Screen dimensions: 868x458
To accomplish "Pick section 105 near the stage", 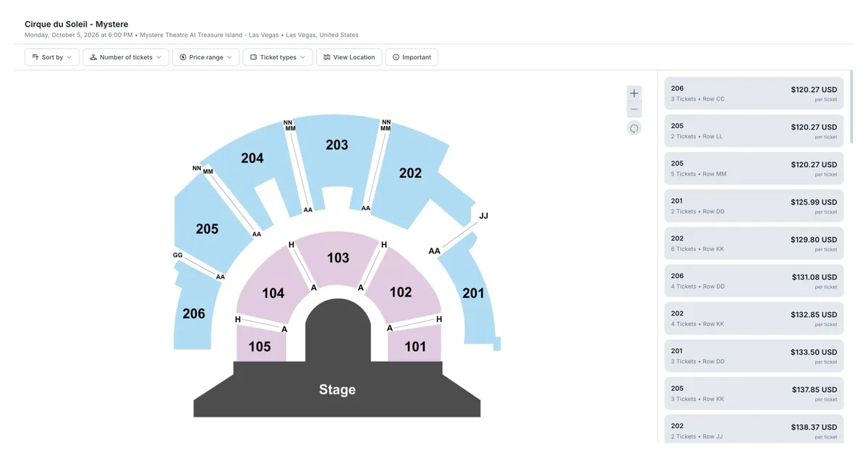I will click(x=260, y=346).
